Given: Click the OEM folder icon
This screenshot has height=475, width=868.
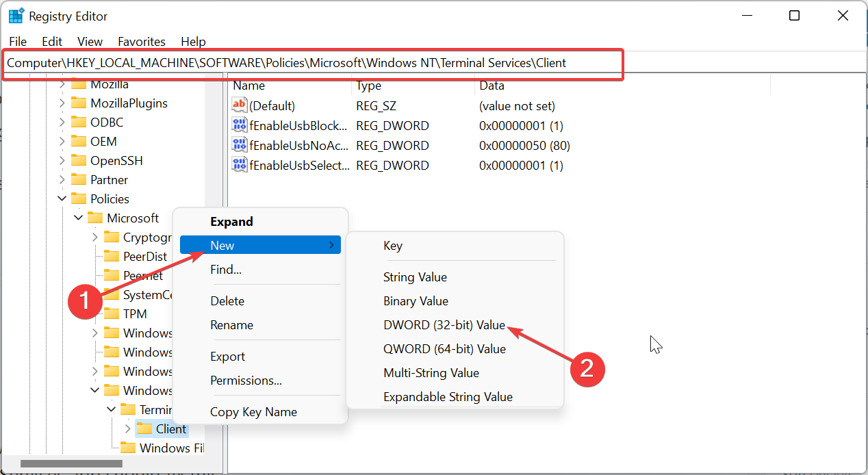Looking at the screenshot, I should coord(79,142).
